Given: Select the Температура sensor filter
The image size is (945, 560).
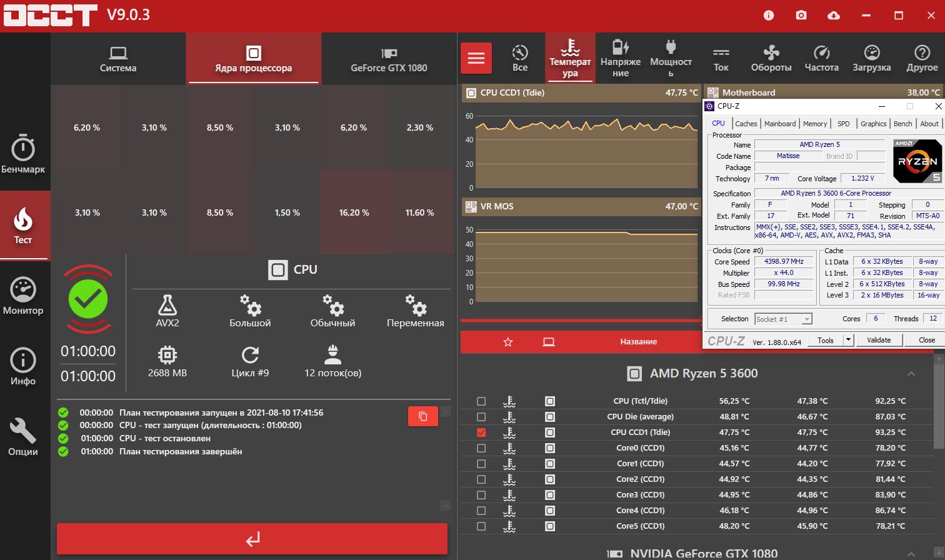Looking at the screenshot, I should point(570,58).
